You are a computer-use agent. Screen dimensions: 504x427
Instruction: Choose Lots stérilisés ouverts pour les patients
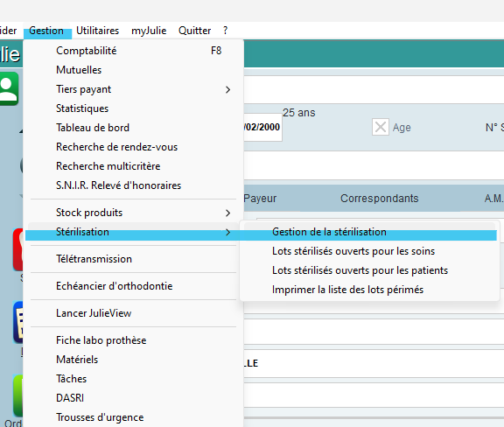tap(369, 270)
